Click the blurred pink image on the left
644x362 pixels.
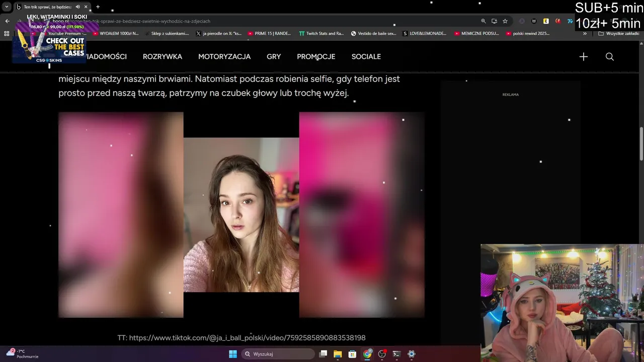click(x=121, y=215)
